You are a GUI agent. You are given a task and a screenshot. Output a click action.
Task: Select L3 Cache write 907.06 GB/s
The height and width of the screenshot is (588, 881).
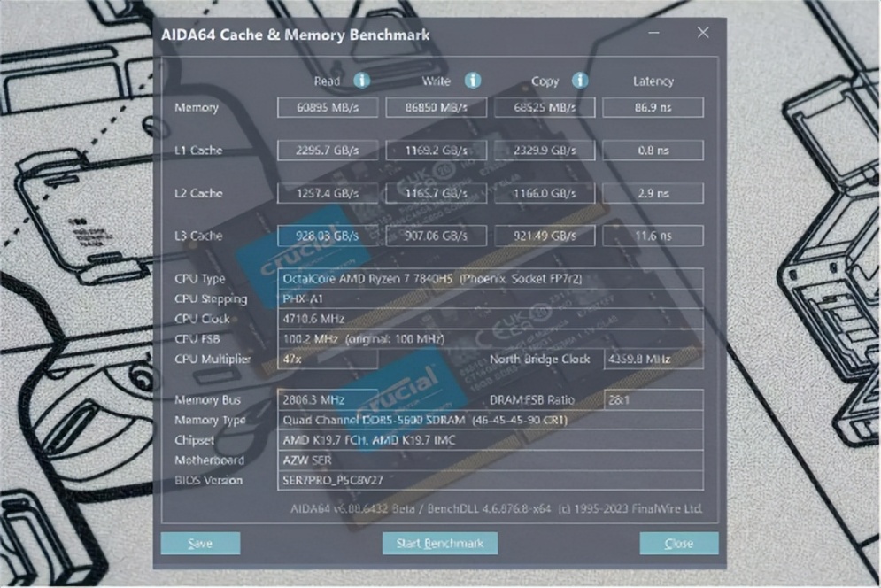(x=436, y=236)
